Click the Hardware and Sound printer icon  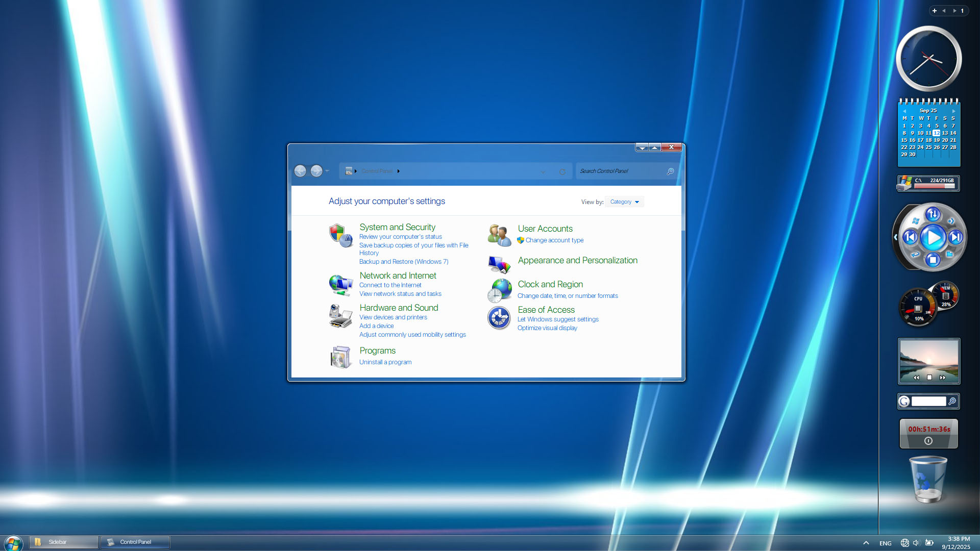click(340, 316)
